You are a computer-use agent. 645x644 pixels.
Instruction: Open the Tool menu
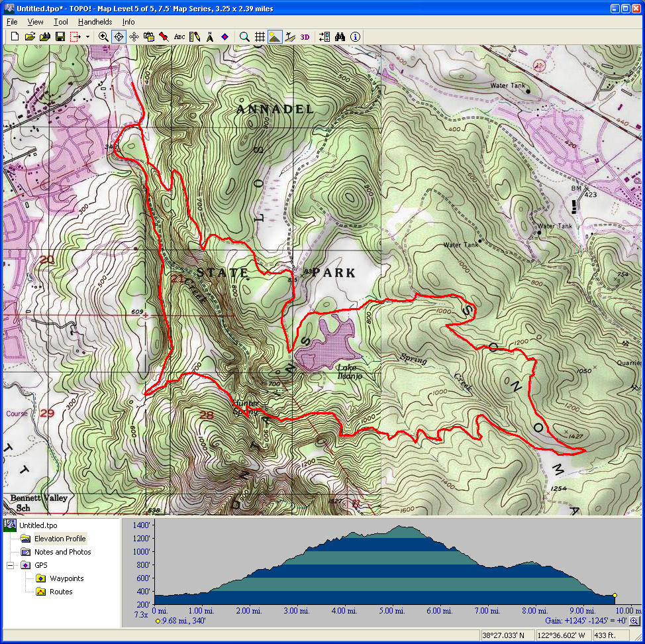pos(61,22)
